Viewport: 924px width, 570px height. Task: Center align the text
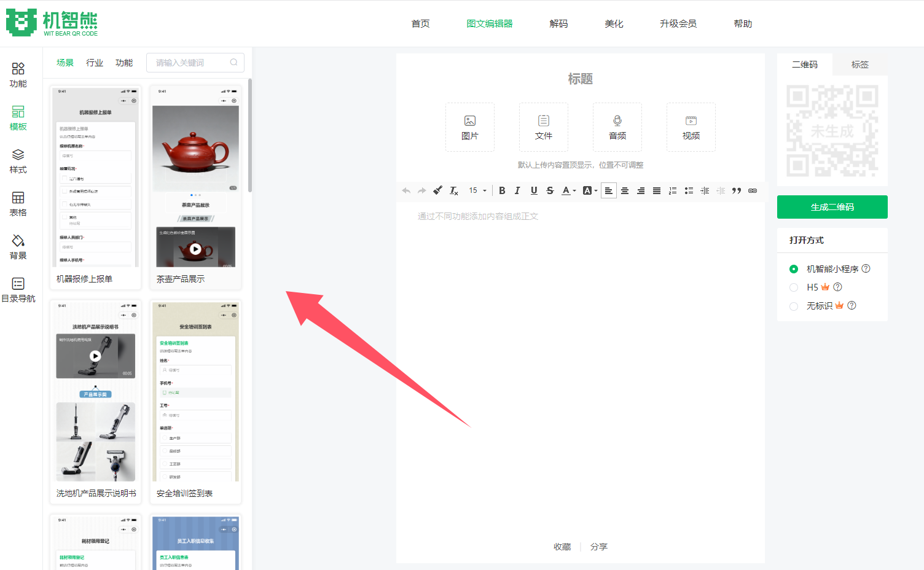coord(625,190)
